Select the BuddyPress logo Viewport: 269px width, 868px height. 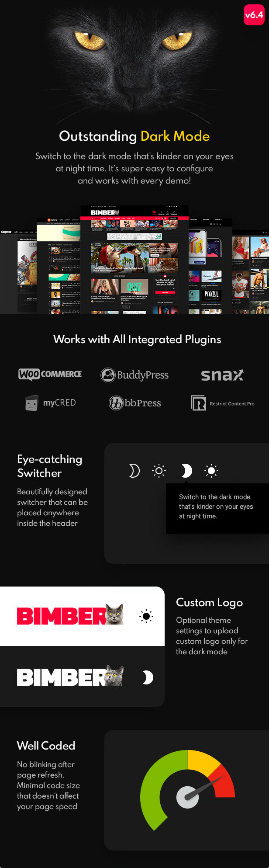tap(134, 375)
